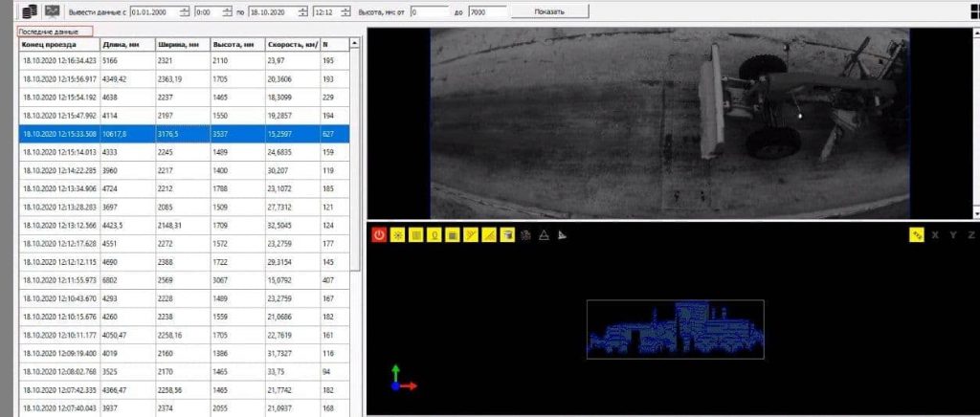
Task: Open end date 18.10.2020 spinner
Action: 302,12
